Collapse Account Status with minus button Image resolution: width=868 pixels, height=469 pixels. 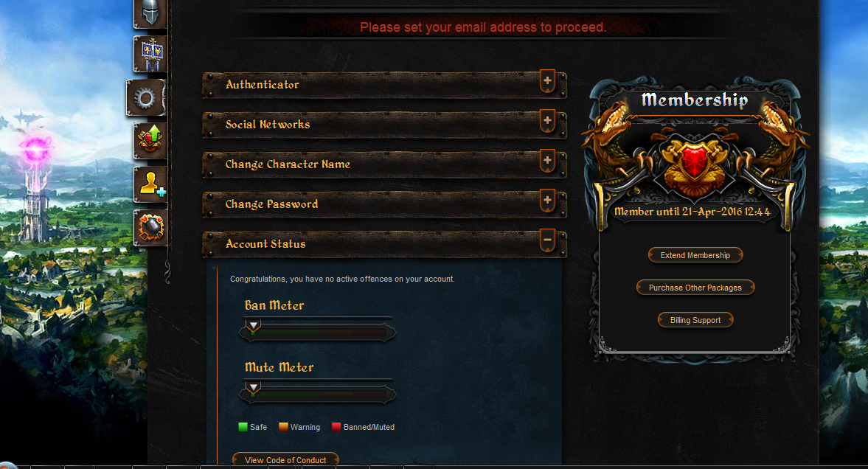(x=547, y=241)
